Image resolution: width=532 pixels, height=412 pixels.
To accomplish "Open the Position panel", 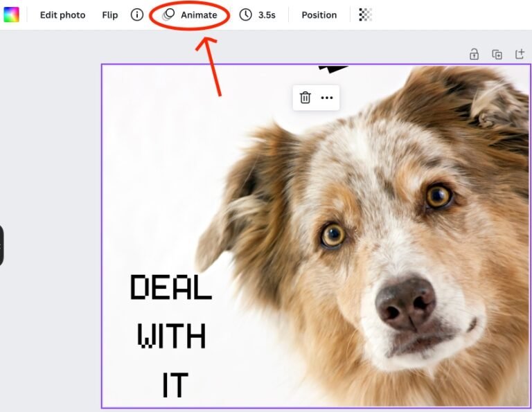I will click(x=319, y=15).
